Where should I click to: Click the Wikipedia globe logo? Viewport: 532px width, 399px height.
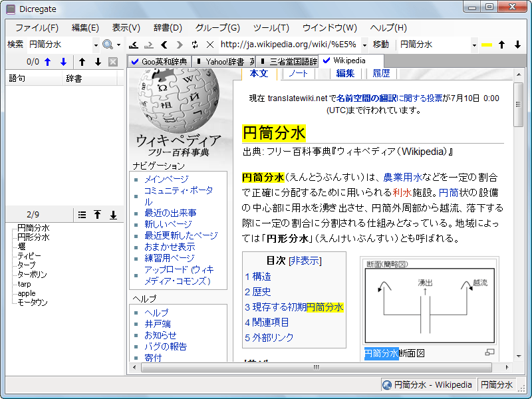(178, 100)
